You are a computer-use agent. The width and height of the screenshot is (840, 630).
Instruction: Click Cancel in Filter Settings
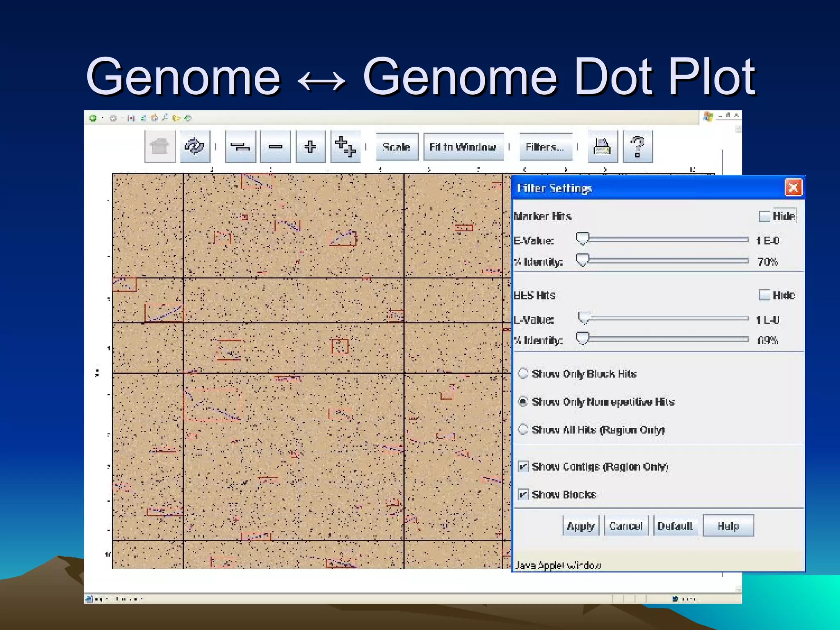point(626,526)
